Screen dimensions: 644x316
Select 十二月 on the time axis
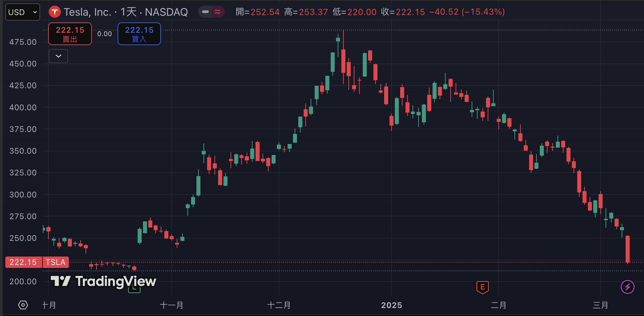[279, 305]
